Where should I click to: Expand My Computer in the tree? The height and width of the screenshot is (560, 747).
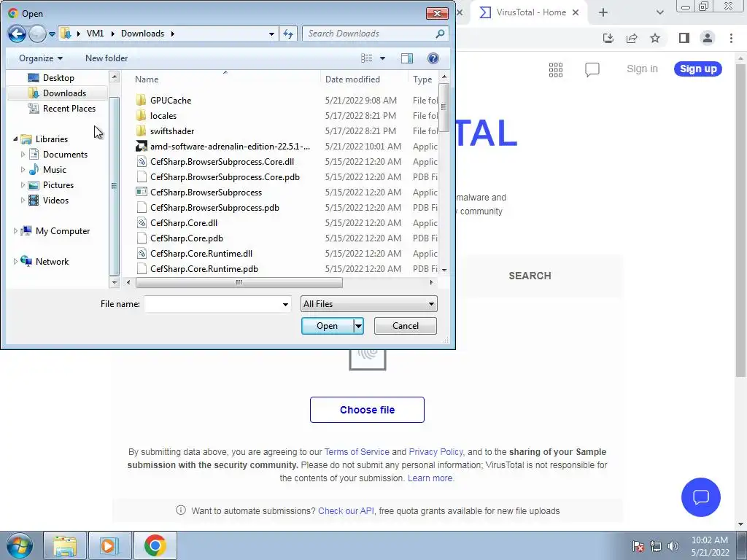[x=15, y=231]
